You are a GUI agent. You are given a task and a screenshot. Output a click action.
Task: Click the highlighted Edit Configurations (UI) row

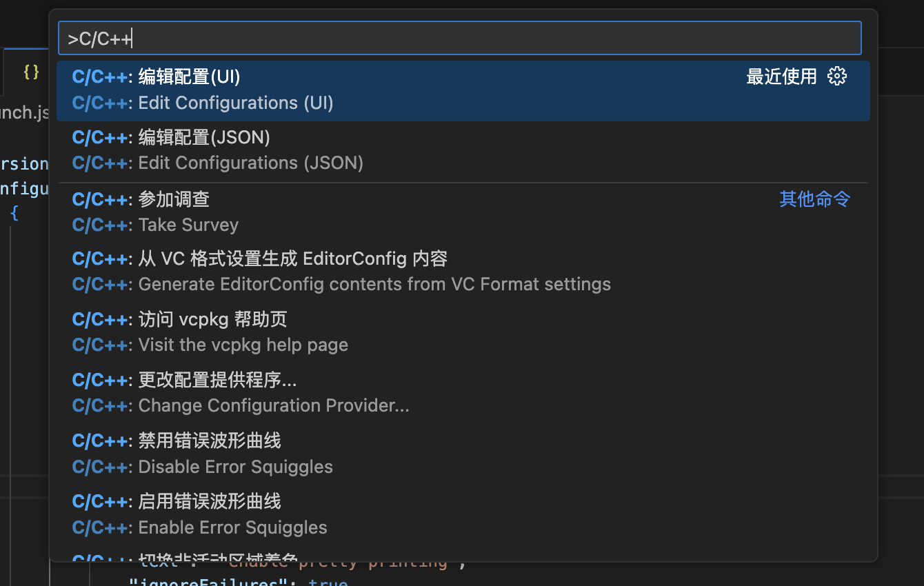tap(276, 90)
